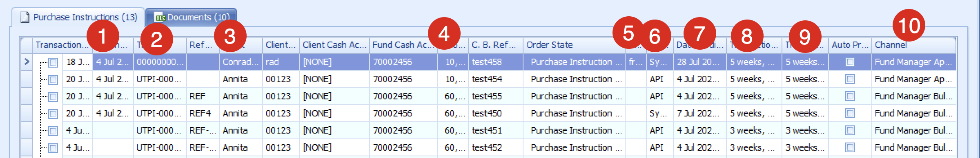Image resolution: width=980 pixels, height=158 pixels.
Task: Click the page icon on Purchase Instructions tab
Action: [25, 18]
